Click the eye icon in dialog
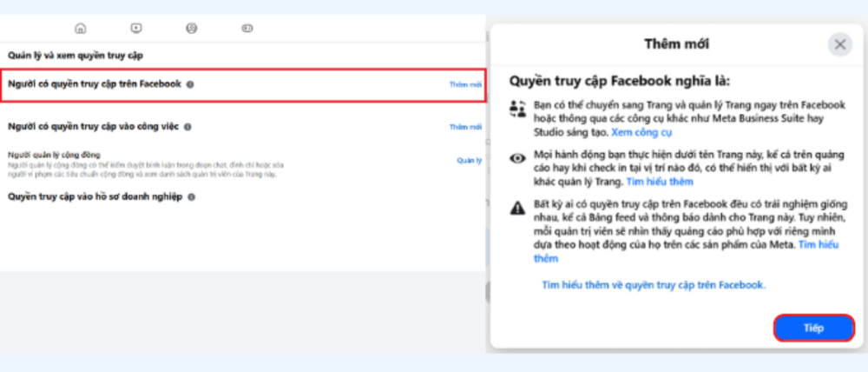Viewport: 868px width, 372px height. pyautogui.click(x=517, y=158)
